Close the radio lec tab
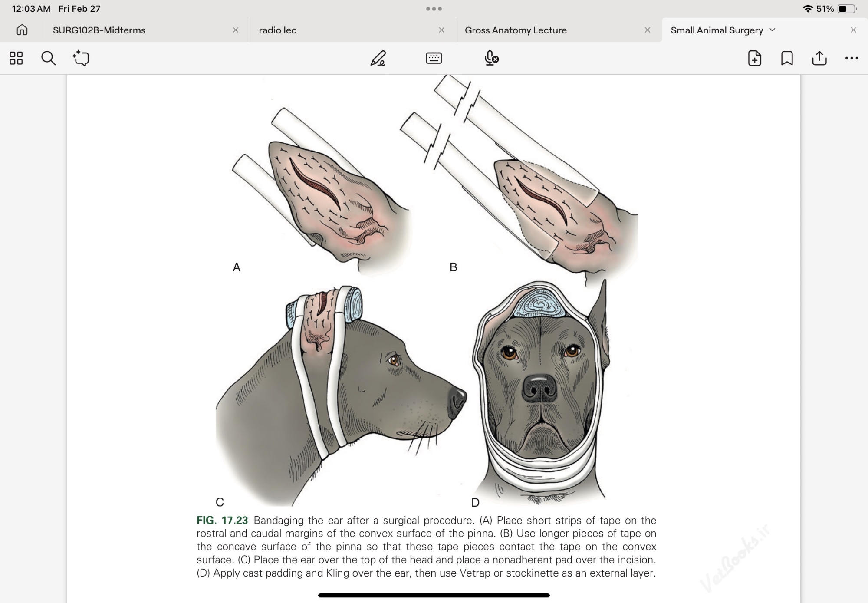The image size is (868, 603). click(x=441, y=30)
